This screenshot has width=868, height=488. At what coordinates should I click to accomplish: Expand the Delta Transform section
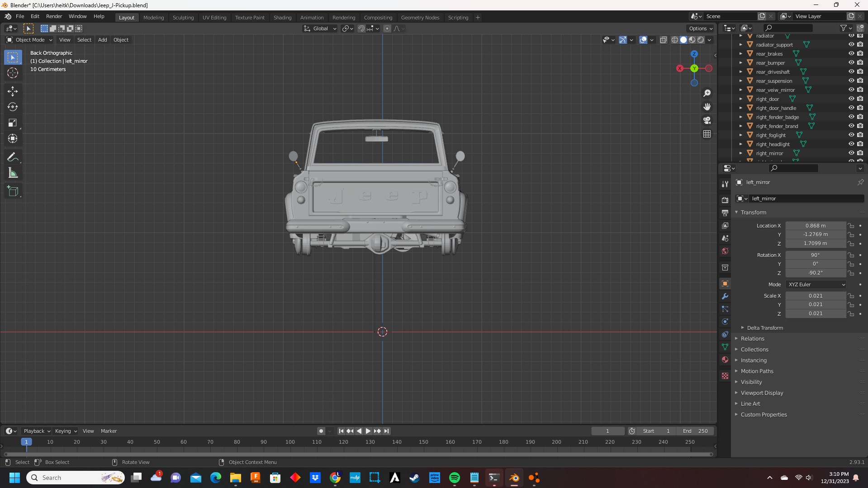tap(764, 328)
